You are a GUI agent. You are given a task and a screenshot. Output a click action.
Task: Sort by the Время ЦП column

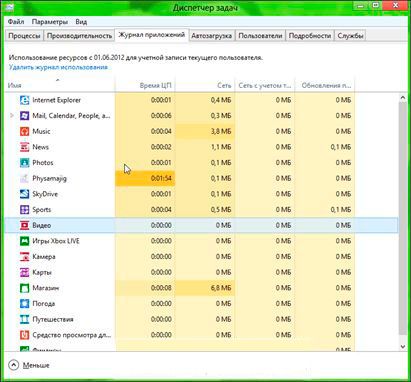pyautogui.click(x=145, y=85)
